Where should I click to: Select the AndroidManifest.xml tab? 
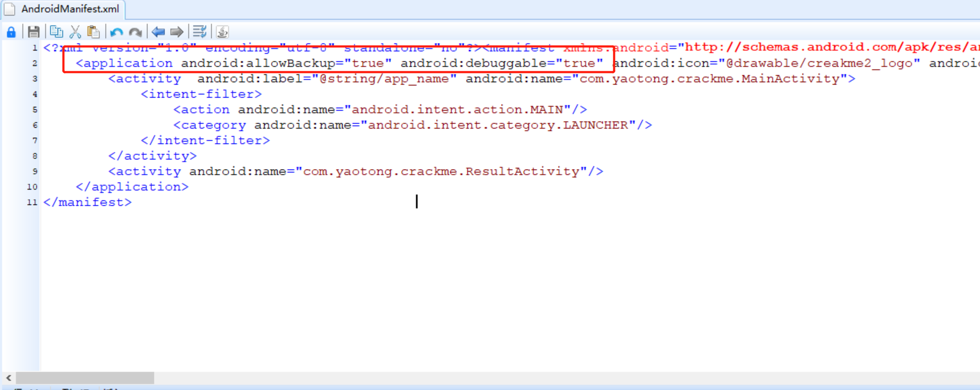[63, 9]
